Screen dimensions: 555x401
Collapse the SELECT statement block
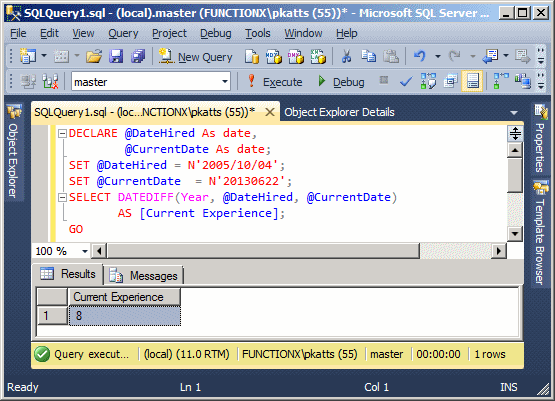(x=62, y=197)
